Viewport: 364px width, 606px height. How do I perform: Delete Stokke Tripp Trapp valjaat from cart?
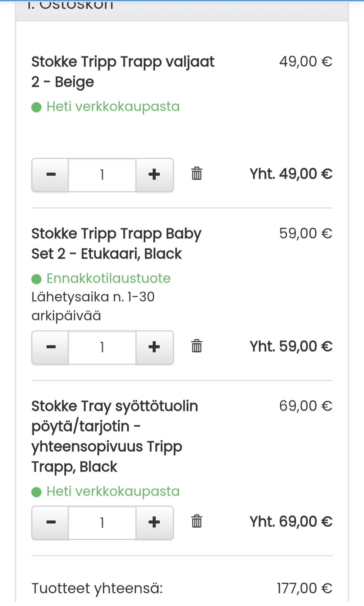click(x=196, y=174)
